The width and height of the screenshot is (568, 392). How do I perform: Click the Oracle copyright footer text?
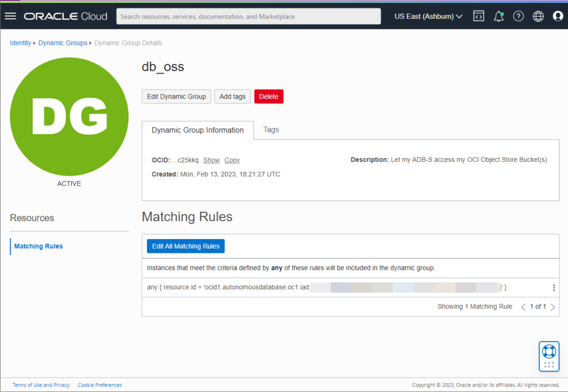click(x=485, y=385)
